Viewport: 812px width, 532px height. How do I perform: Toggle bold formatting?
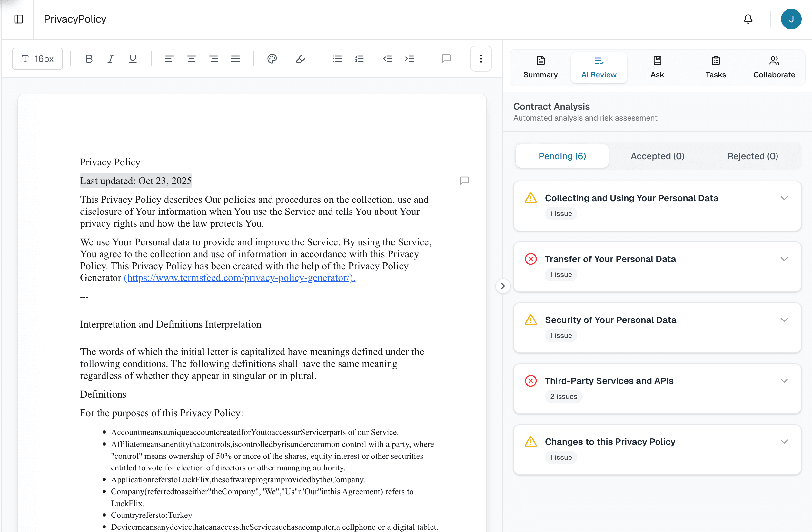point(89,59)
